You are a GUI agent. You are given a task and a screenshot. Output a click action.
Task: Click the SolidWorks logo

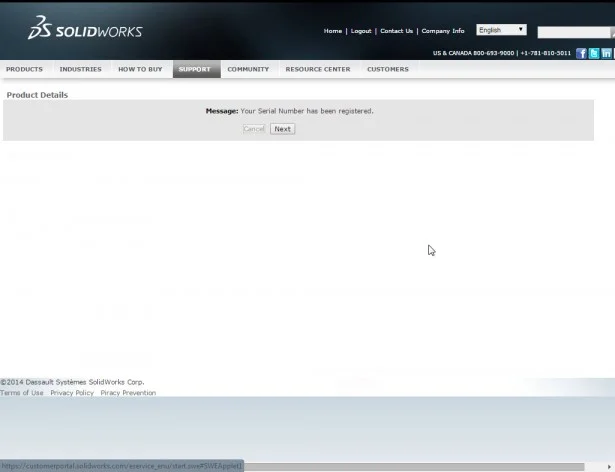(x=85, y=29)
